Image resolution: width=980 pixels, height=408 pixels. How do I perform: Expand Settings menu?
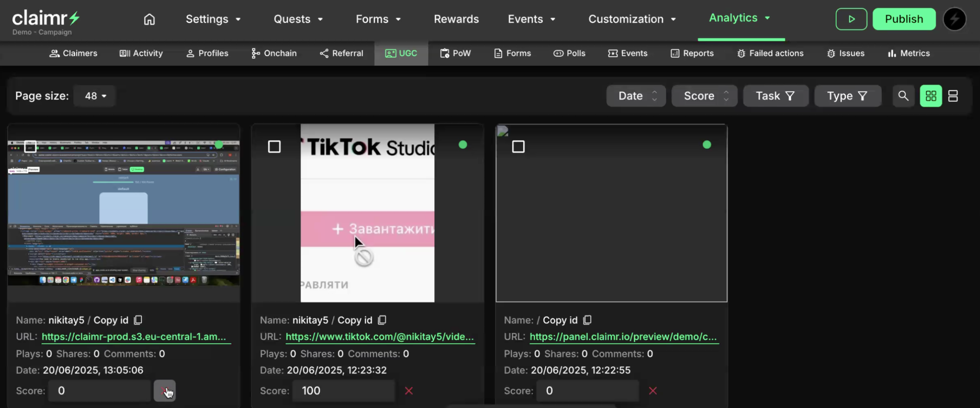pyautogui.click(x=213, y=19)
